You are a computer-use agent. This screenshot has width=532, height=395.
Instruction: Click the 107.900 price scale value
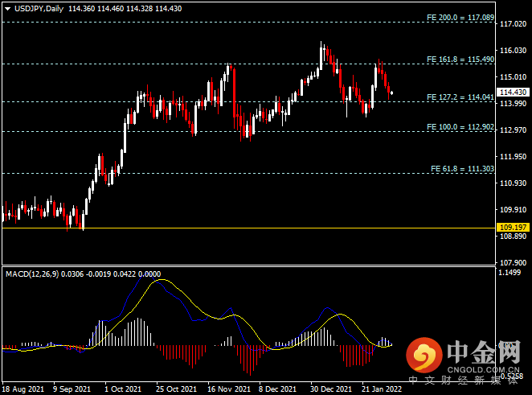click(x=513, y=262)
